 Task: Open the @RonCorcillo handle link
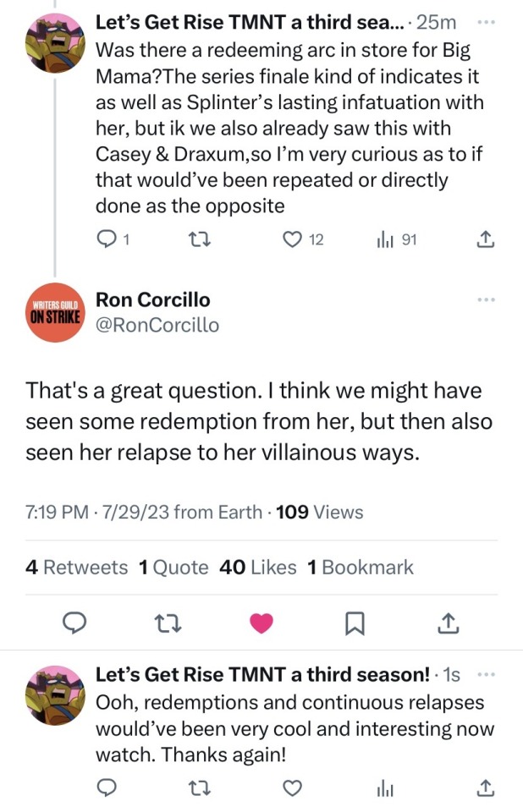coord(157,325)
